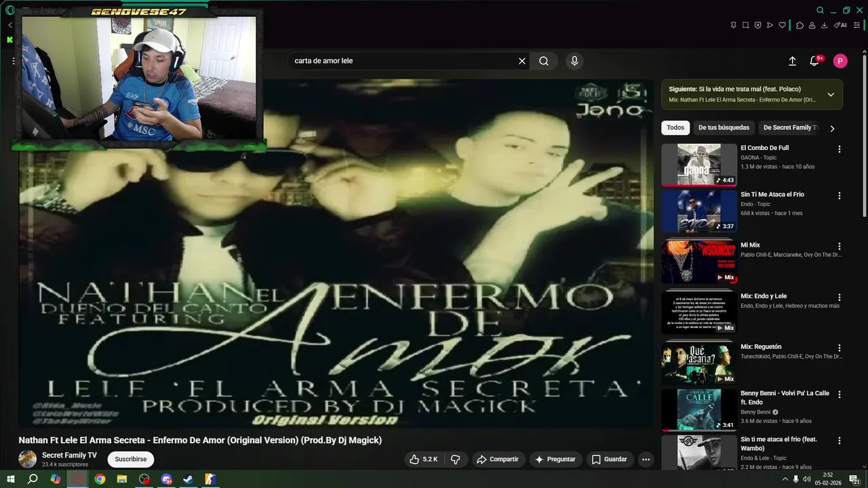
Task: Open Google Chrome from the taskbar
Action: coord(100,479)
